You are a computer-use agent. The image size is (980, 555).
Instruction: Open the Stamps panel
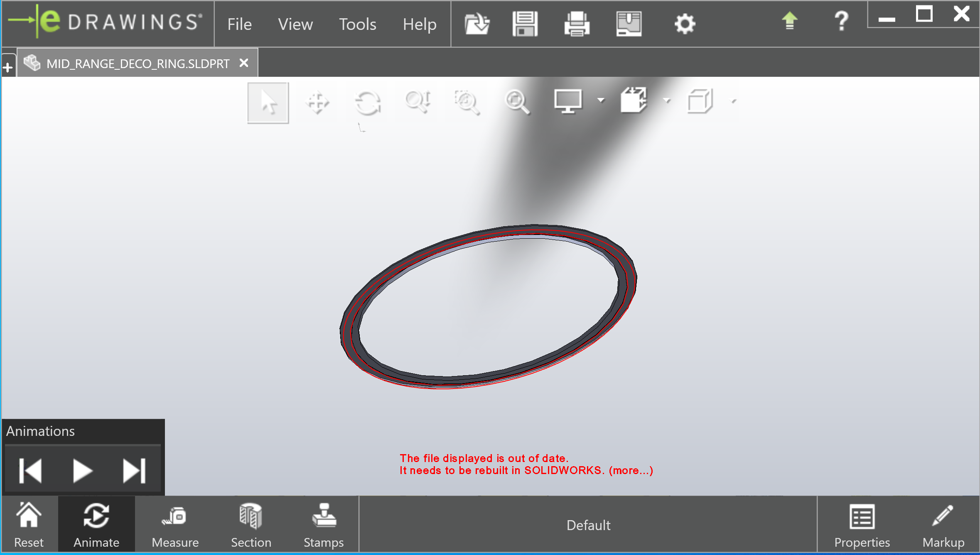pos(324,525)
